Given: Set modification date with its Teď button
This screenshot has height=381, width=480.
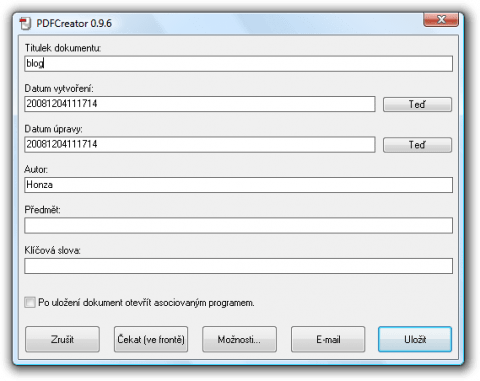Looking at the screenshot, I should click(417, 145).
